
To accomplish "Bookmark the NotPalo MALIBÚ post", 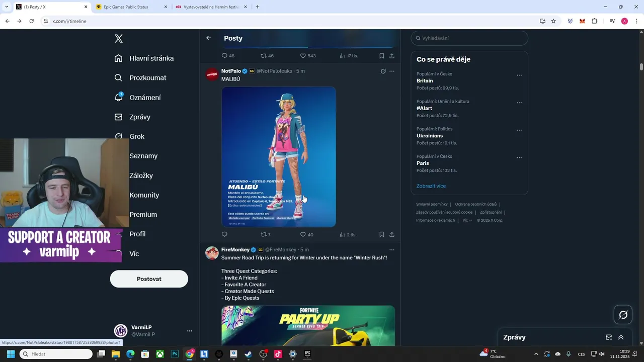I will coord(382,234).
